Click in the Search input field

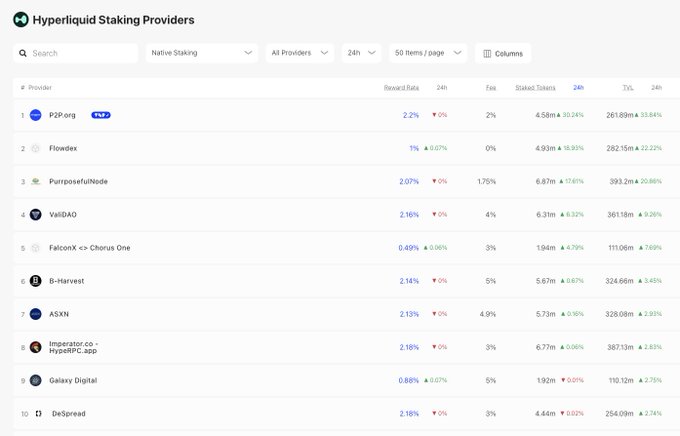80,53
